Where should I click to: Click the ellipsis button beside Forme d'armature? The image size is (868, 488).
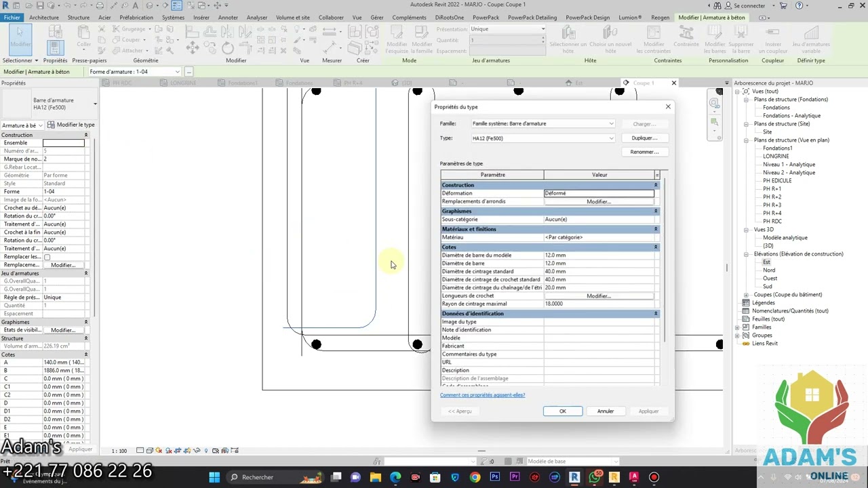tap(189, 72)
